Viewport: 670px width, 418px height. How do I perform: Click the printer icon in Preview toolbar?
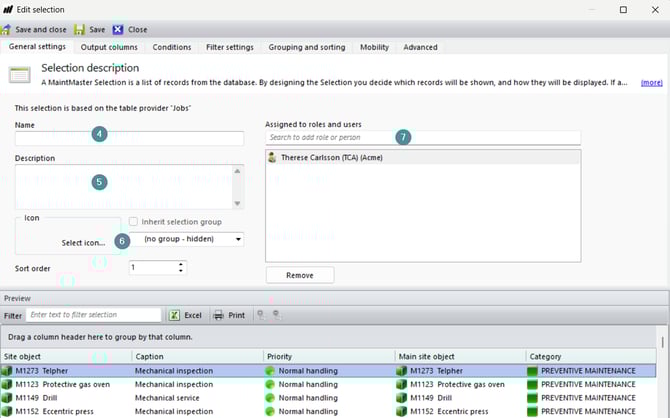(218, 315)
